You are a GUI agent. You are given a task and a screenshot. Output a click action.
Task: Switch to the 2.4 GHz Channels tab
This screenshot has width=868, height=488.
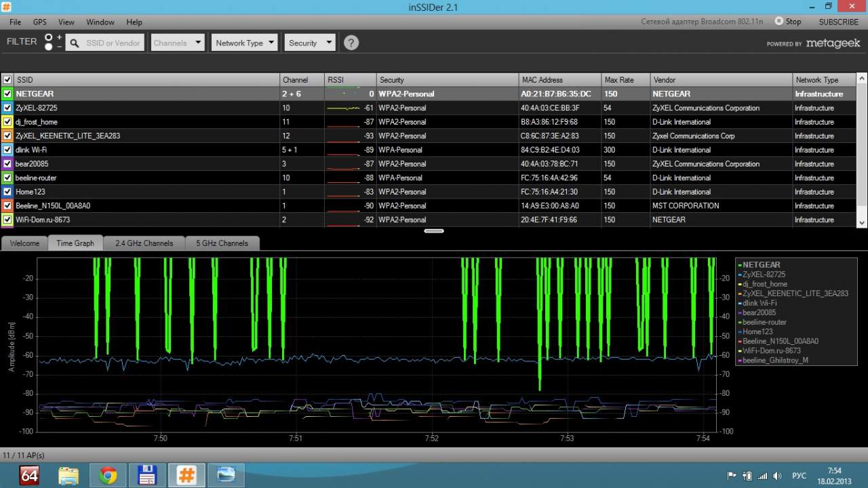(144, 243)
